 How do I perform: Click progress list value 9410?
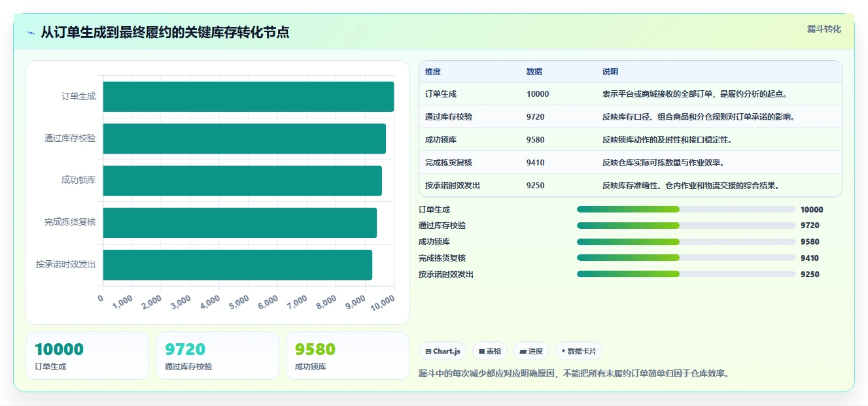tap(810, 258)
